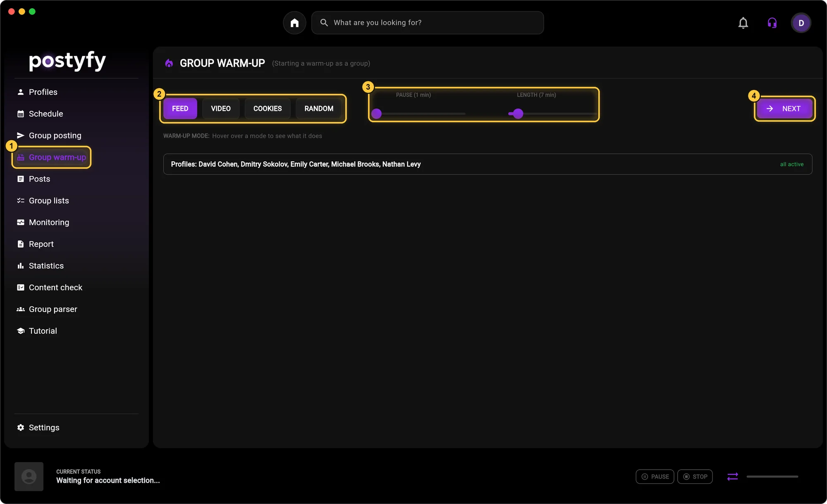Go to Group posting

(x=55, y=135)
